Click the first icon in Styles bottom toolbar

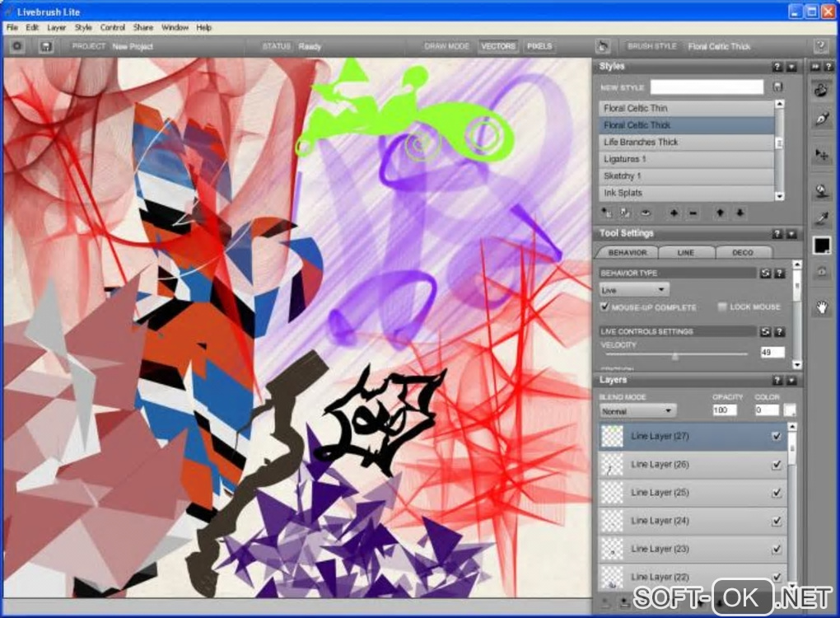click(x=606, y=213)
